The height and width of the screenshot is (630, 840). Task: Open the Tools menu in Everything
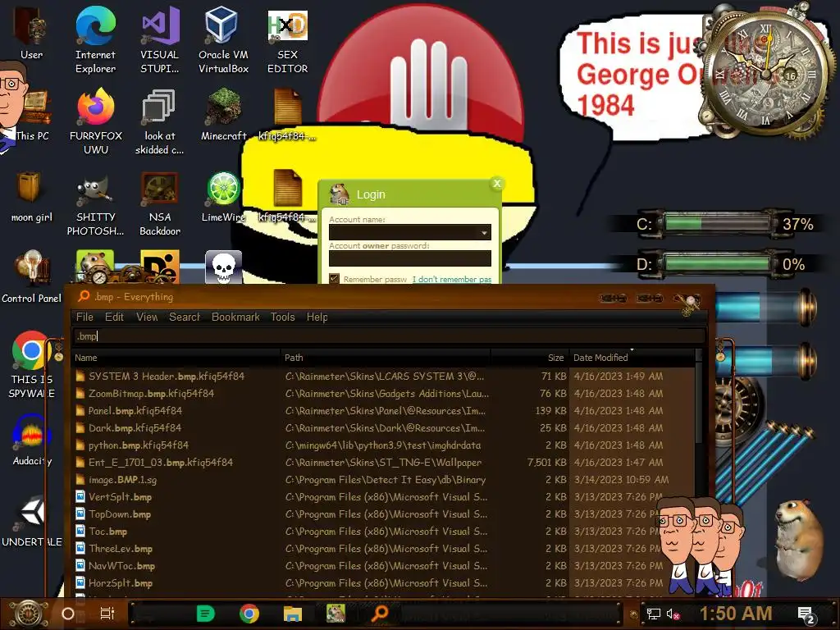(x=283, y=317)
